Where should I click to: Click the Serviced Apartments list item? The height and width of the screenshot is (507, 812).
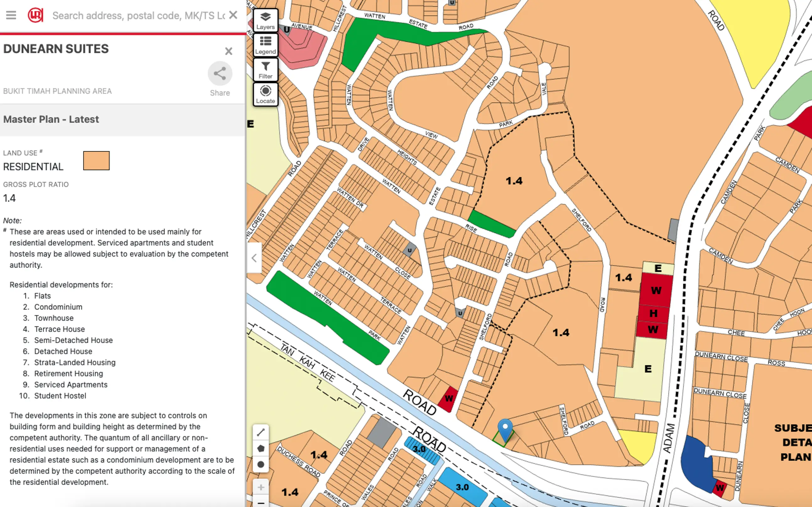tap(71, 384)
